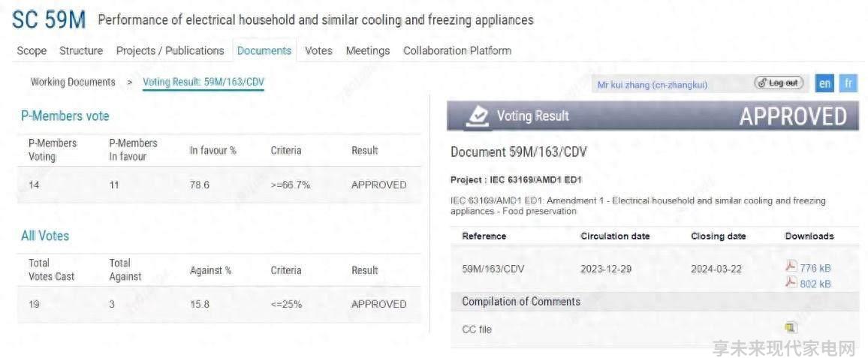Go back to Working Documents breadcrumb
This screenshot has height=358, width=868.
[x=73, y=83]
